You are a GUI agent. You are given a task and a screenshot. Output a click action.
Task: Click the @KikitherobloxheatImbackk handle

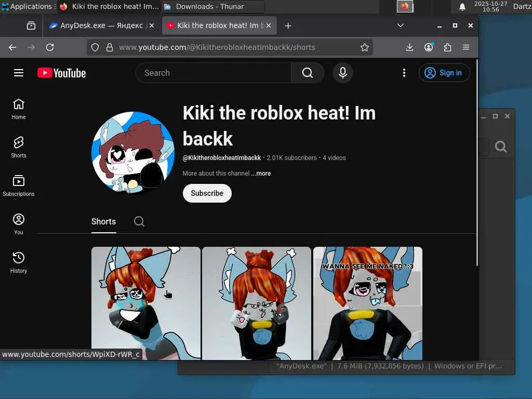click(x=221, y=158)
